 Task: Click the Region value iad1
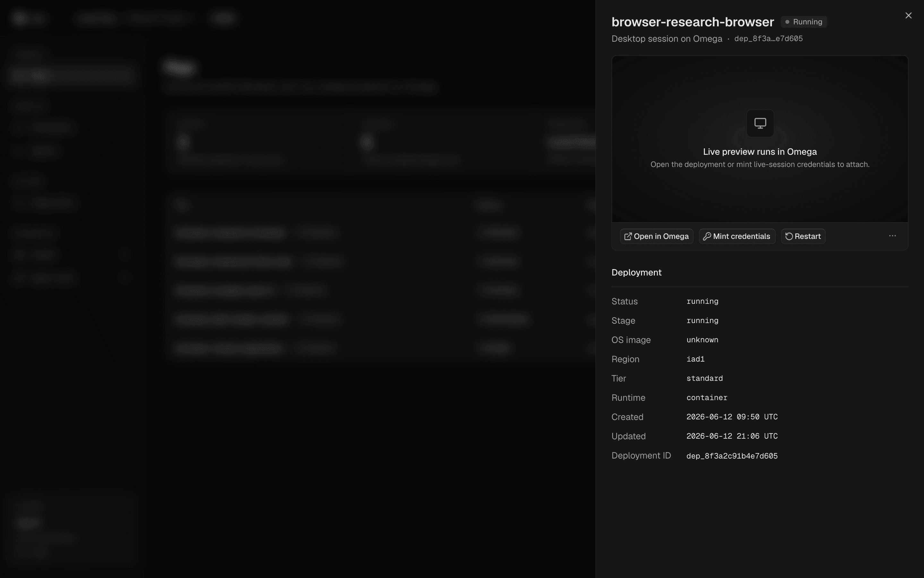point(695,359)
